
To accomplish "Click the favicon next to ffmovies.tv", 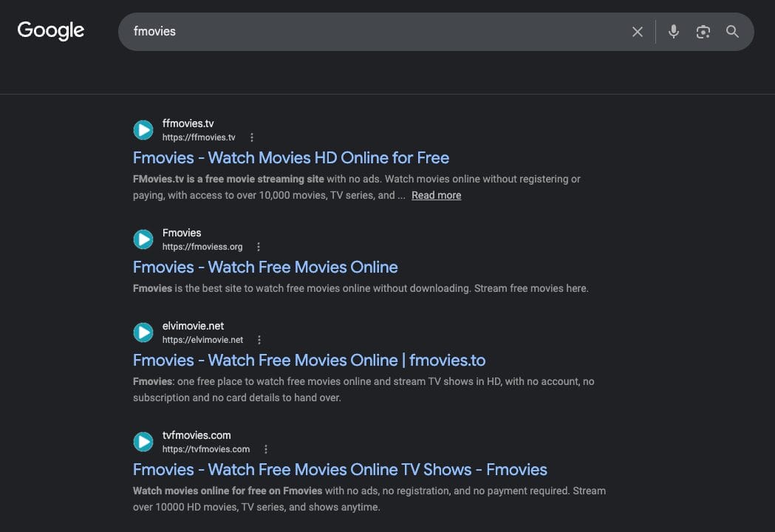I will (143, 130).
